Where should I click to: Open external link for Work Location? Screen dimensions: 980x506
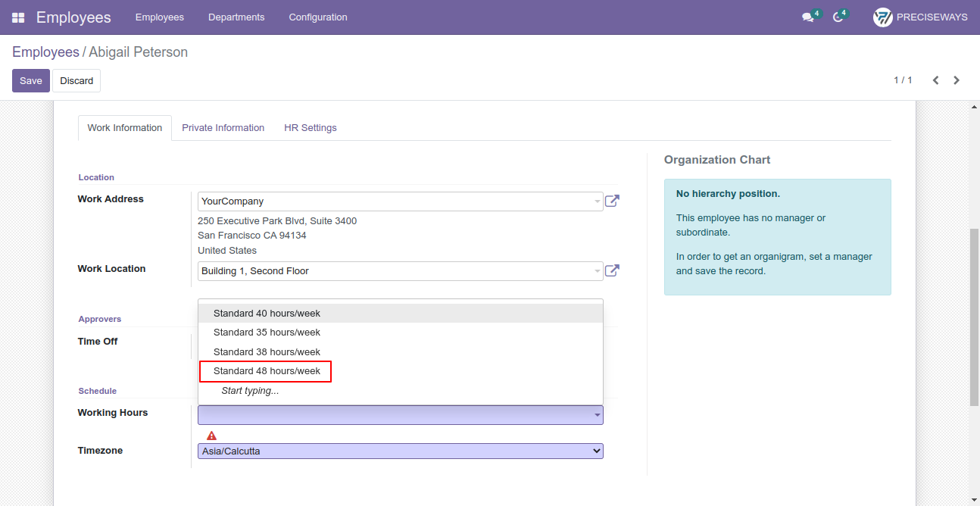612,270
